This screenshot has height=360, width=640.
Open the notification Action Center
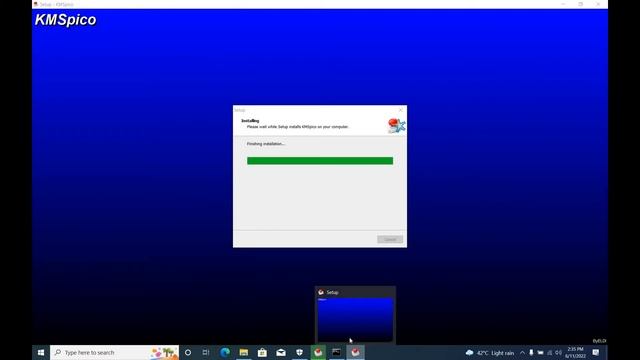596,352
